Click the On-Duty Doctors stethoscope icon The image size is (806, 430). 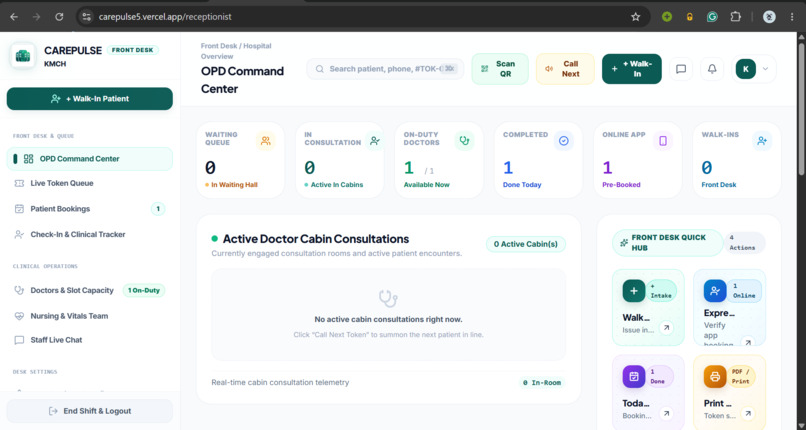coord(464,141)
